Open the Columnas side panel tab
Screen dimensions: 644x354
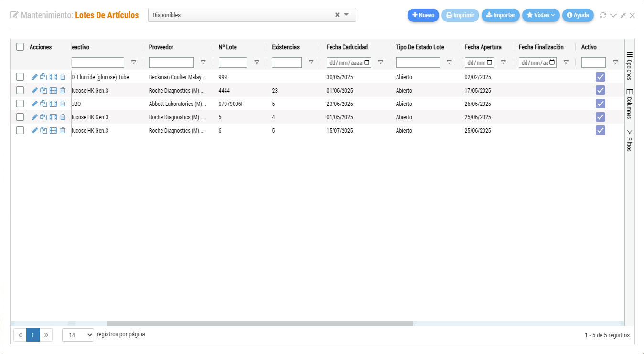[x=629, y=104]
